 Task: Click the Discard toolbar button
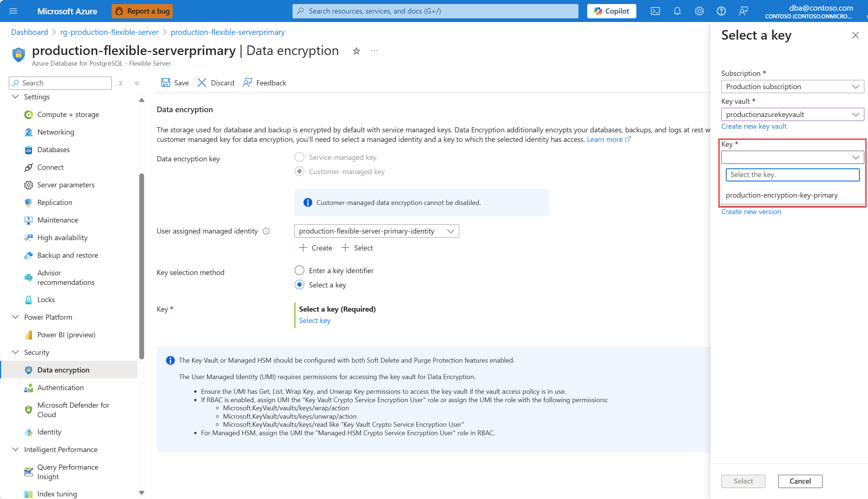[216, 82]
